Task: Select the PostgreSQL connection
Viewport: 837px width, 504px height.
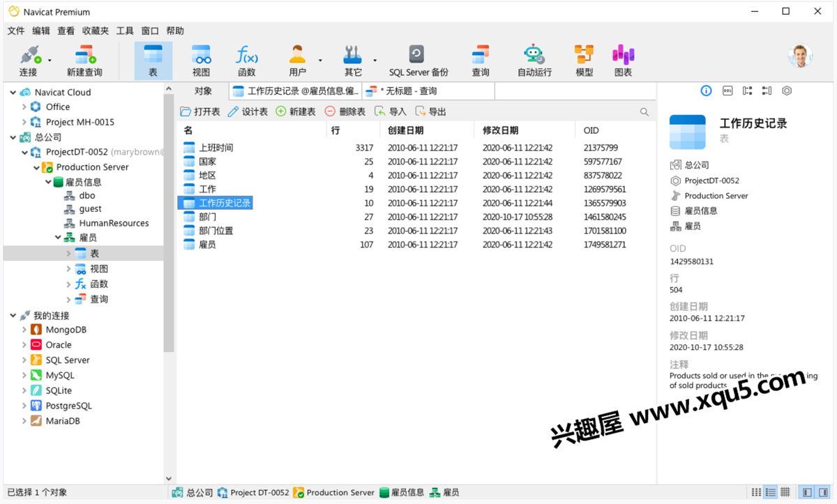Action: (x=68, y=406)
